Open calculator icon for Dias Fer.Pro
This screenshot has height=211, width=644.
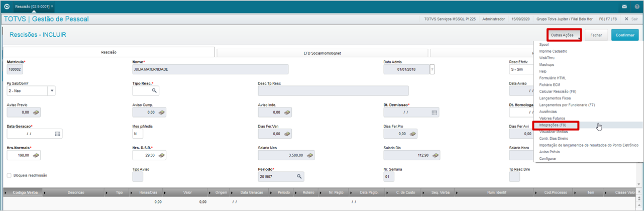tap(413, 134)
